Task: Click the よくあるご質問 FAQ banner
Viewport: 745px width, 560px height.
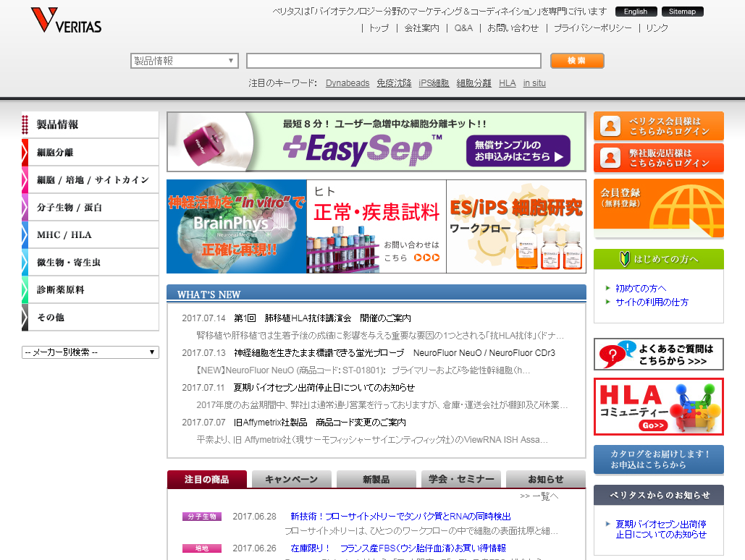Action: (659, 355)
